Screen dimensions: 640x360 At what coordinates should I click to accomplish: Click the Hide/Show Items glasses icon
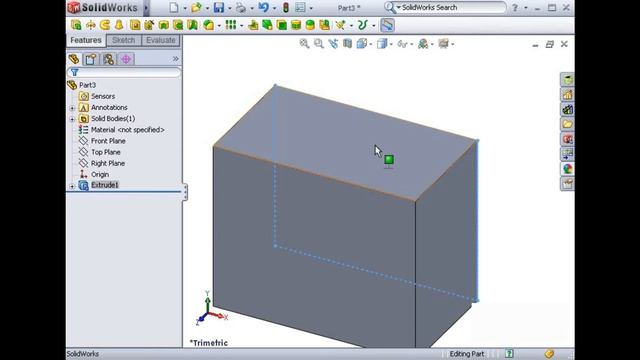point(402,44)
